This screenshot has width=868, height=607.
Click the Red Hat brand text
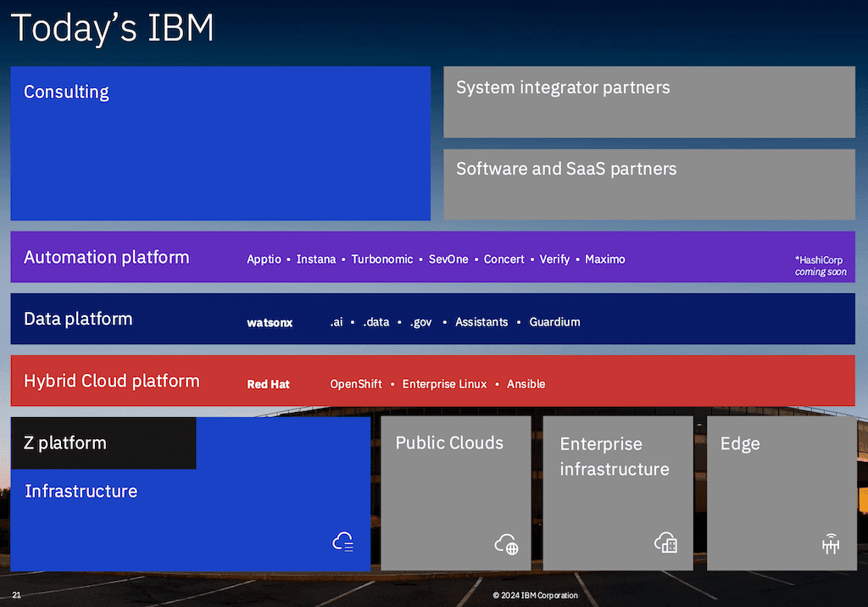[268, 384]
